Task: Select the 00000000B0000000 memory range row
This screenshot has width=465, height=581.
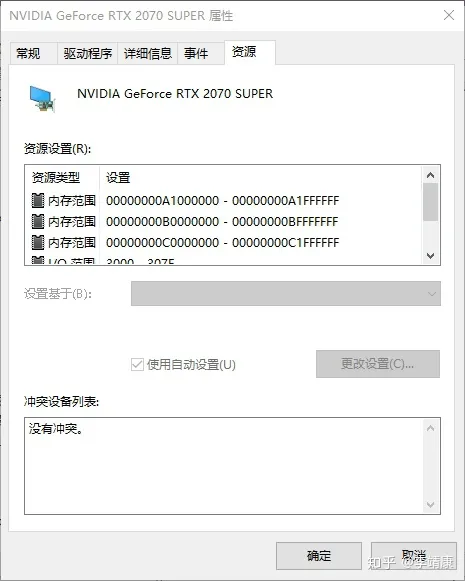Action: click(223, 222)
